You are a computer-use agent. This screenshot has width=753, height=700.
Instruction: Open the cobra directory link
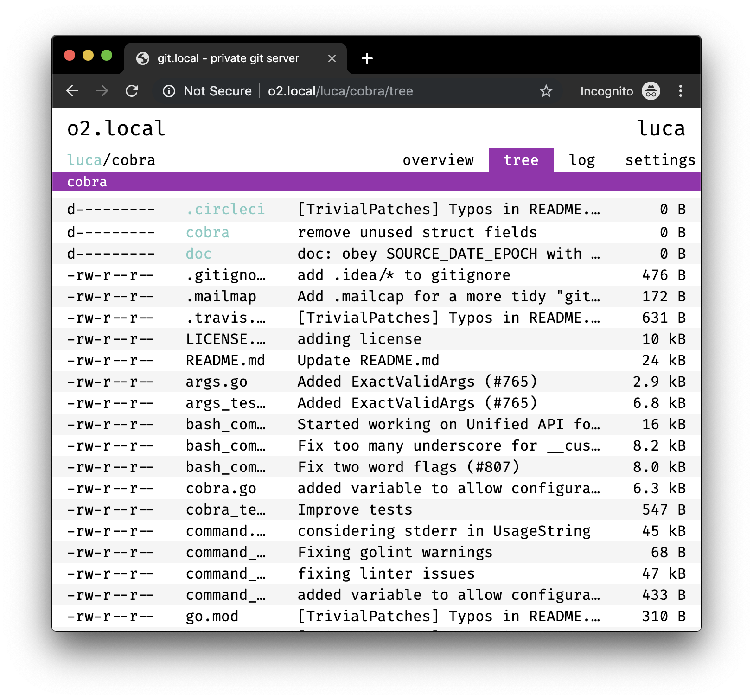point(208,232)
